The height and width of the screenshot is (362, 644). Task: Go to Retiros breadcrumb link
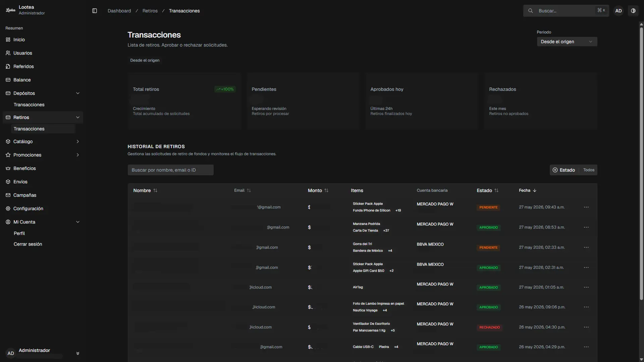coord(150,11)
